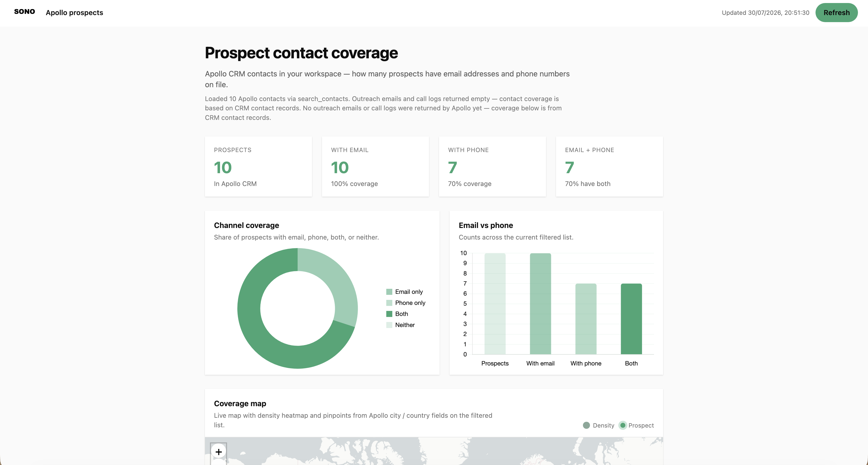Image resolution: width=868 pixels, height=465 pixels.
Task: Open the Apollo prospects title
Action: pos(74,13)
